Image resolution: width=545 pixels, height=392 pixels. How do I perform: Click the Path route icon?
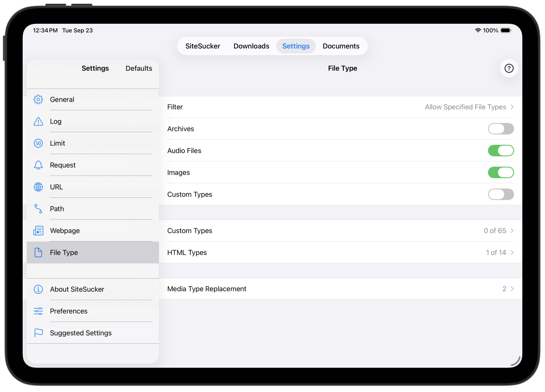pos(38,209)
